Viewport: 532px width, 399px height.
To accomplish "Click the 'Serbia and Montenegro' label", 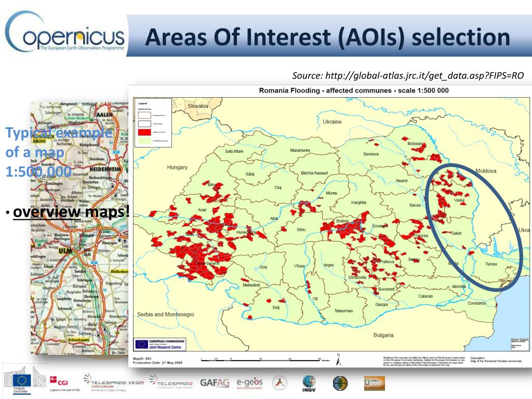I will pos(166,314).
